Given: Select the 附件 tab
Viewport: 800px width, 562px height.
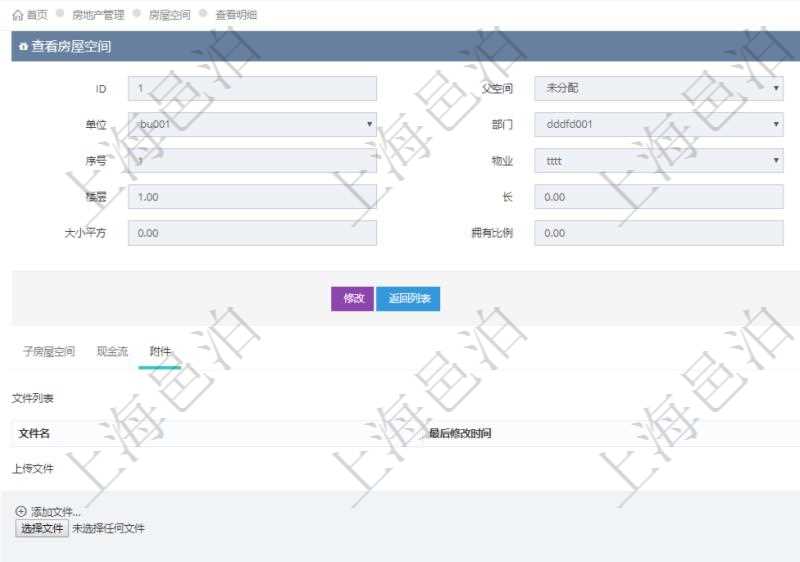Looking at the screenshot, I should point(160,352).
